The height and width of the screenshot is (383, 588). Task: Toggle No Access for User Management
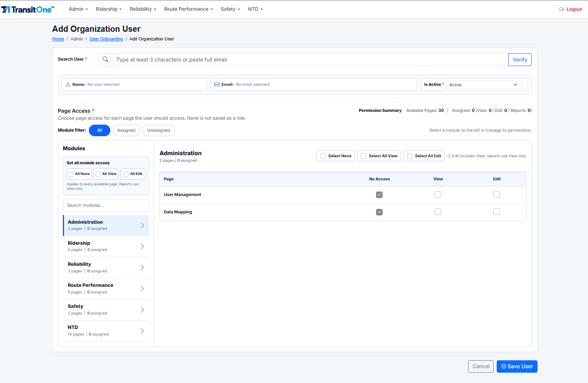point(379,195)
